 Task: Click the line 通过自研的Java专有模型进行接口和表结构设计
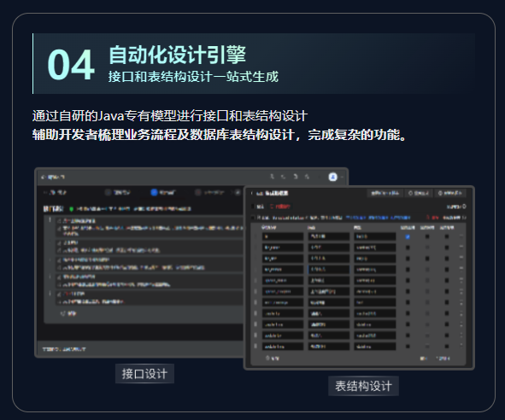(x=170, y=116)
